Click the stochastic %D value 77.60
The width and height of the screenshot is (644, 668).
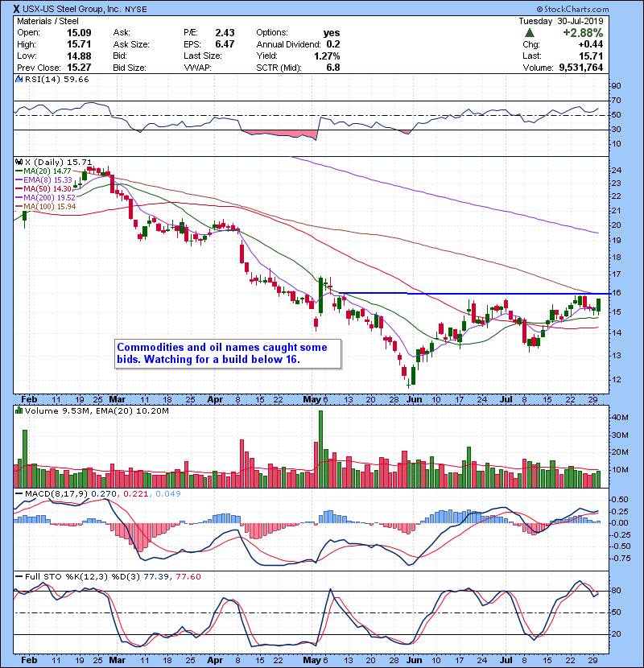188,577
